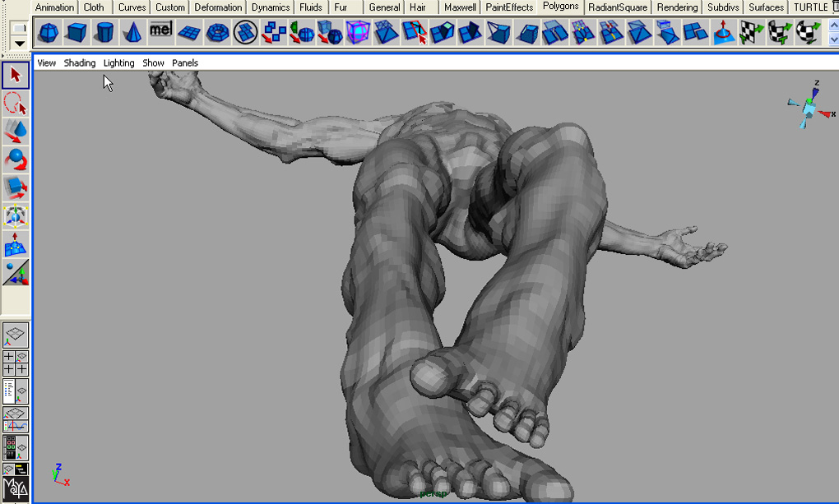Switch to the Animation shelf tab
Image resolution: width=839 pixels, height=504 pixels.
point(54,7)
